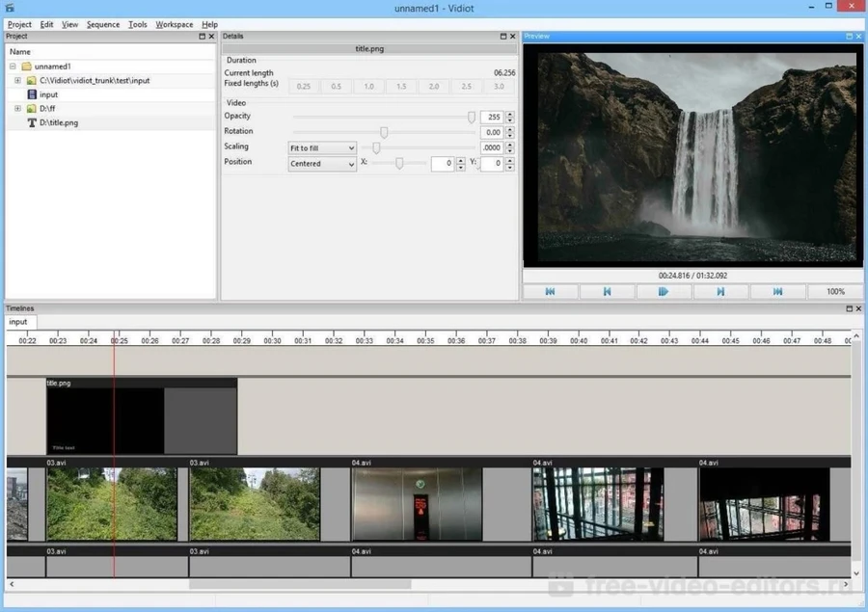Collapse the unnamed1 project root
This screenshot has width=868, height=612.
(13, 67)
